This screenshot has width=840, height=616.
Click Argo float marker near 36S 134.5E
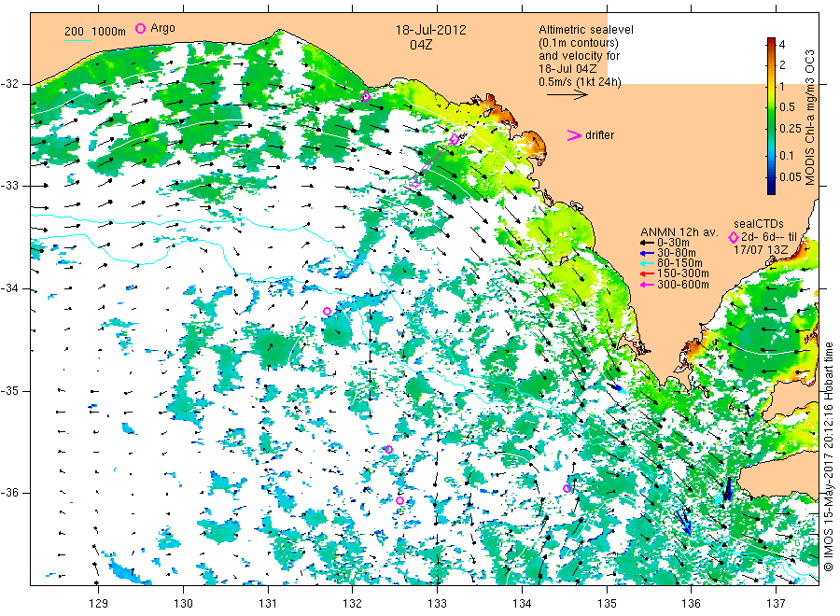pyautogui.click(x=567, y=488)
